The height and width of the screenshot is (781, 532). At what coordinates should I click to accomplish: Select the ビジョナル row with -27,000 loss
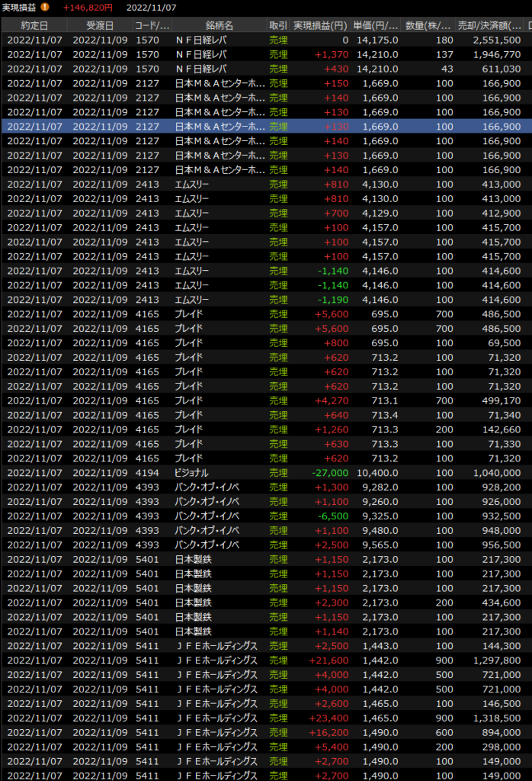coord(220,472)
